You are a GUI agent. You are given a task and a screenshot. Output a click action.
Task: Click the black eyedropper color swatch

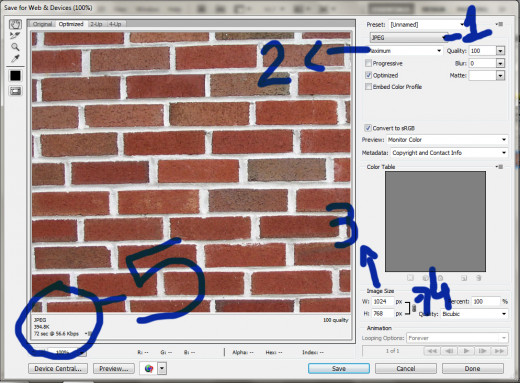coord(15,76)
